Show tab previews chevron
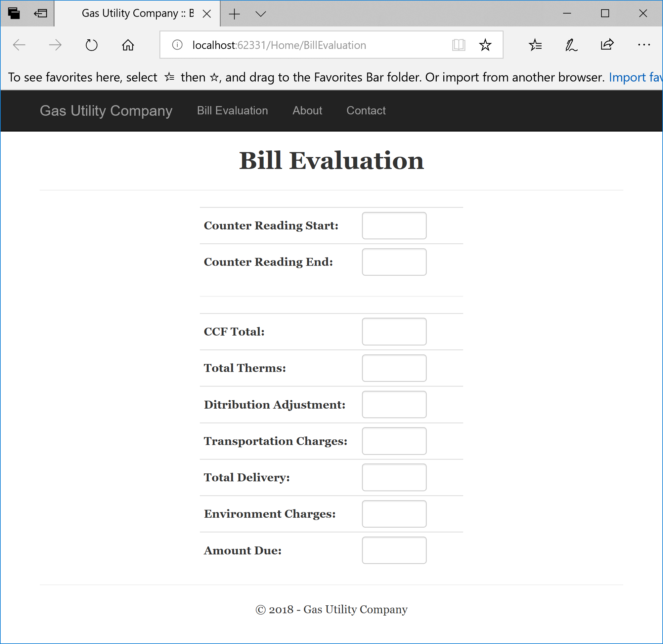 point(261,14)
